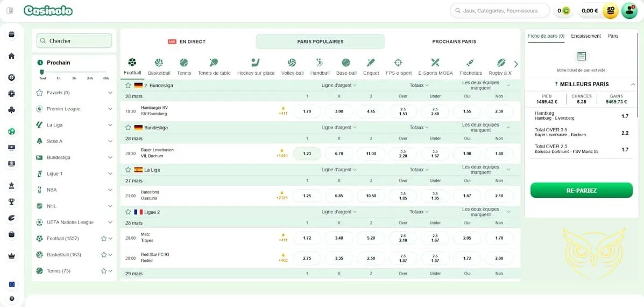This screenshot has width=644, height=307.
Task: Open the Fléchettes sport category
Action: pos(470,63)
